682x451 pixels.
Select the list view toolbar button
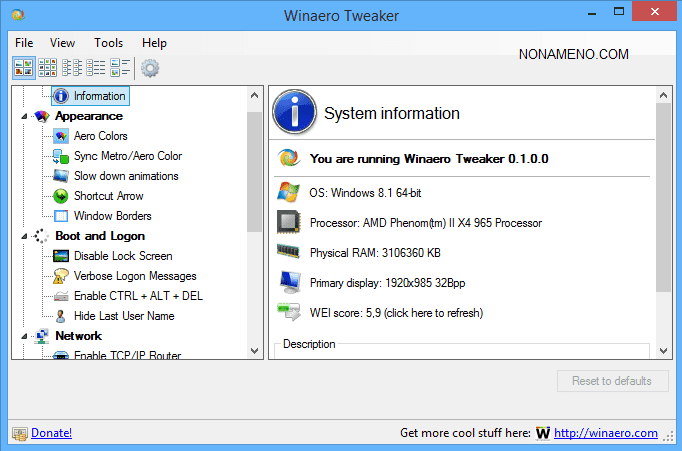click(72, 68)
